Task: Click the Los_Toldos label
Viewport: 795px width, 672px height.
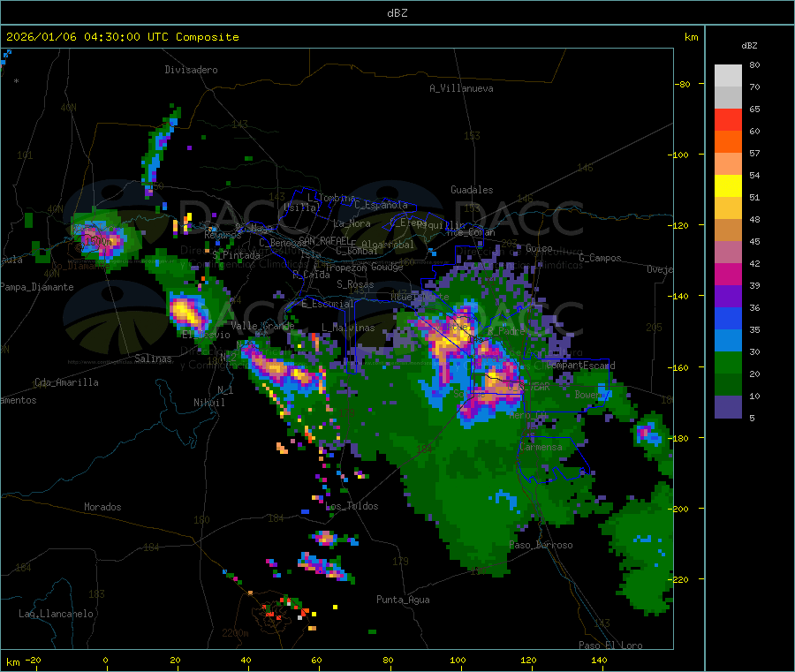Action: [352, 506]
